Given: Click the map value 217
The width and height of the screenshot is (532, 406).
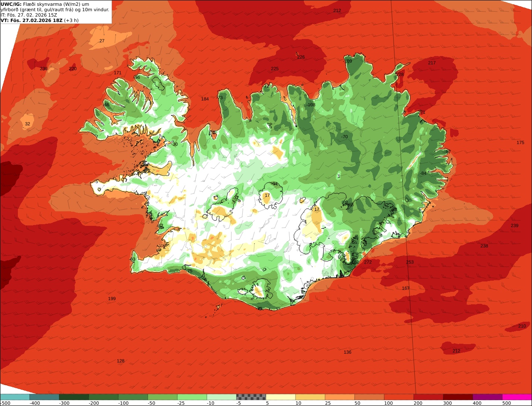Looking at the screenshot, I should click(x=432, y=63).
